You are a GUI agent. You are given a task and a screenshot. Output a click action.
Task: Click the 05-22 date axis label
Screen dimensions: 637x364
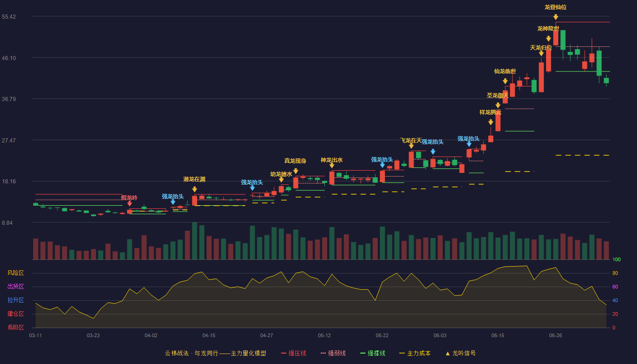382,335
